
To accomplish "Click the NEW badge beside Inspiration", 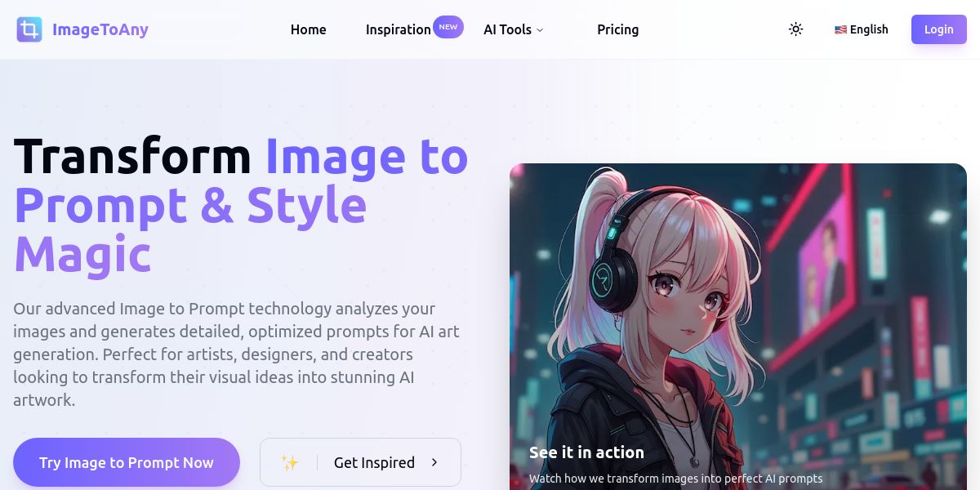I will pyautogui.click(x=448, y=27).
